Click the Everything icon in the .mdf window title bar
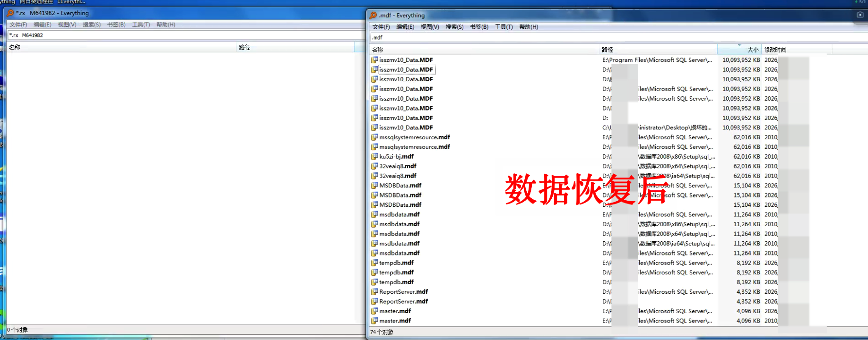 [373, 16]
